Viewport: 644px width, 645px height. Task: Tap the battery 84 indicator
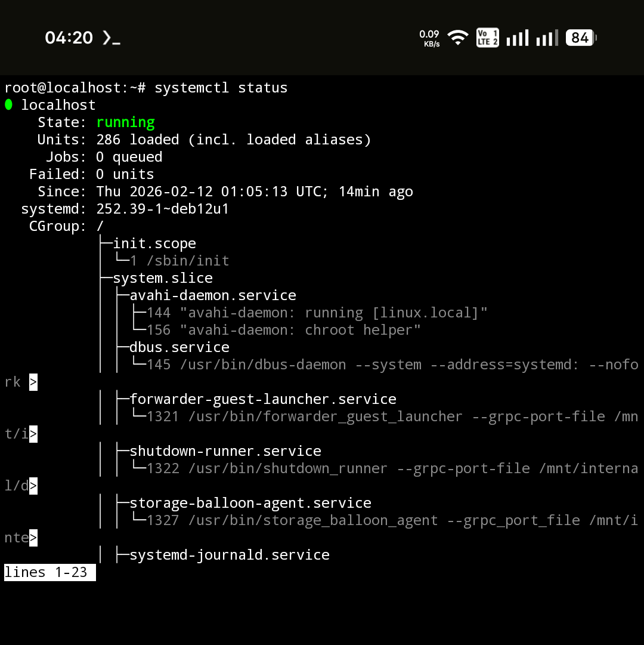(581, 38)
